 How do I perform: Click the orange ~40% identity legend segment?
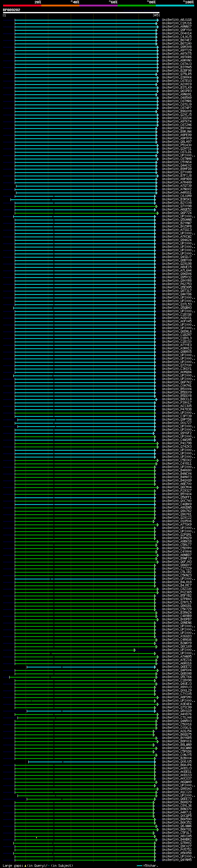click(60, 6)
